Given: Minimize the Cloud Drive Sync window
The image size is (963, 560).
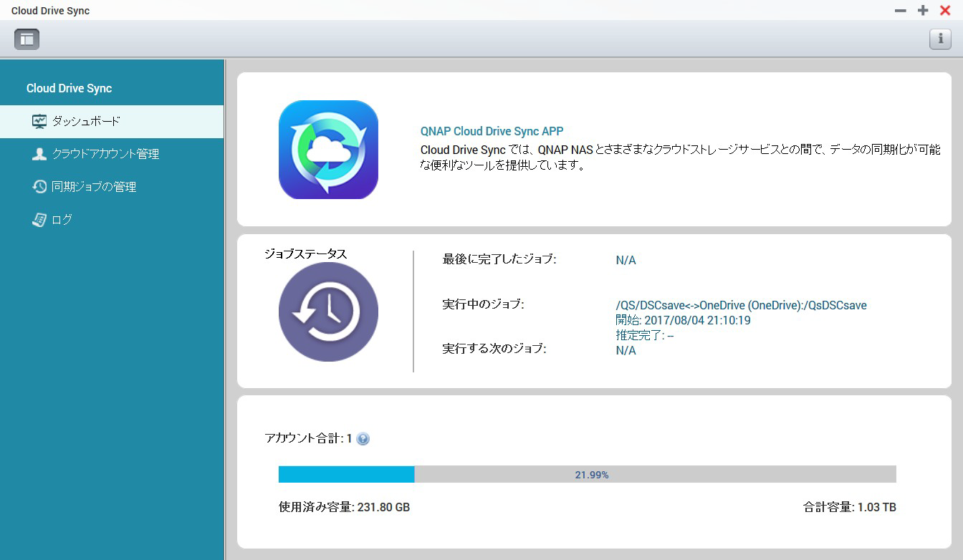Looking at the screenshot, I should pos(901,11).
